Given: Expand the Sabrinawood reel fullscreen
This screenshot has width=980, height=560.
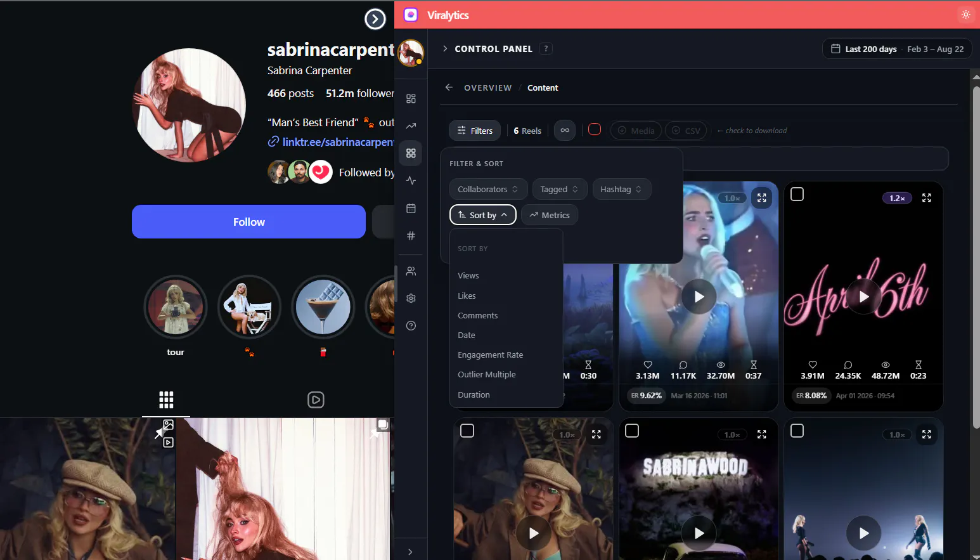Looking at the screenshot, I should [762, 434].
